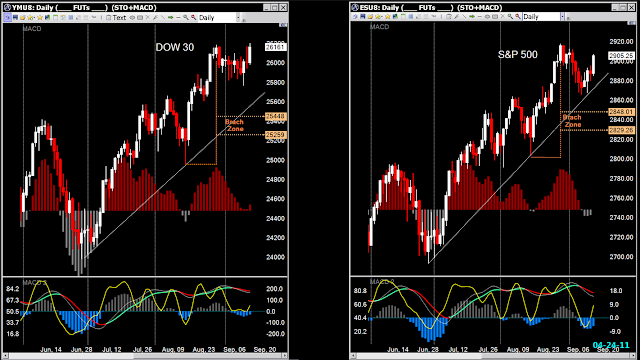
Task: Click the right scroll arrow in YMU8 window
Action: click(x=284, y=356)
